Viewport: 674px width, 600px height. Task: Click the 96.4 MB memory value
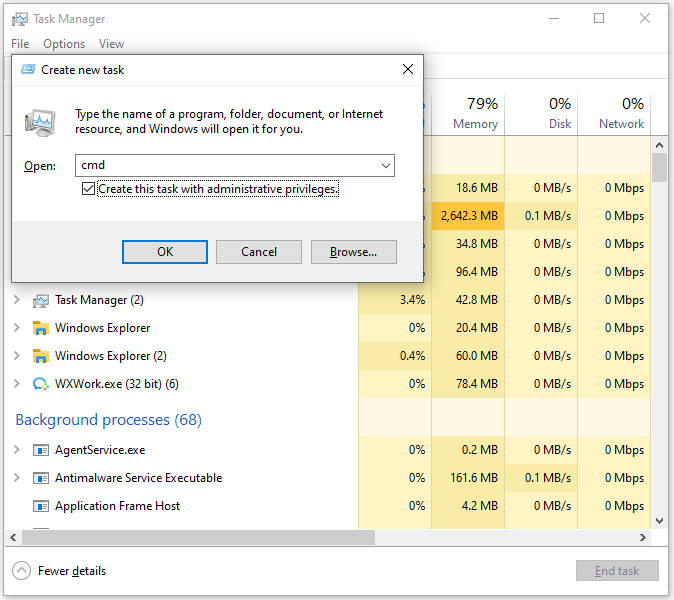coord(477,272)
